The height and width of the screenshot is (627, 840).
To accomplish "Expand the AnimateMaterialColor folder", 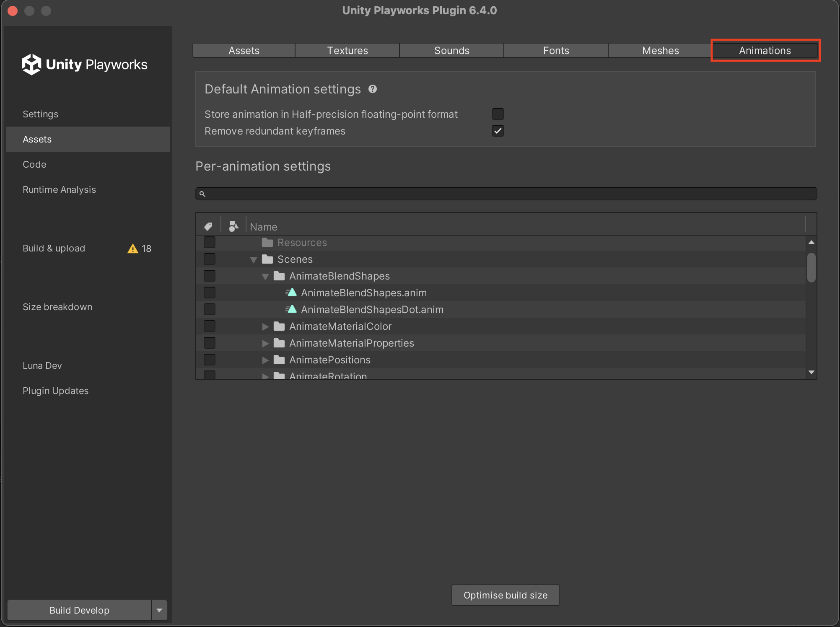I will (x=265, y=326).
